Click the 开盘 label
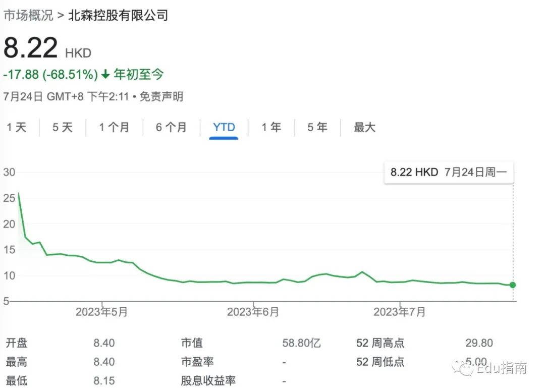545x392 pixels. pos(16,343)
